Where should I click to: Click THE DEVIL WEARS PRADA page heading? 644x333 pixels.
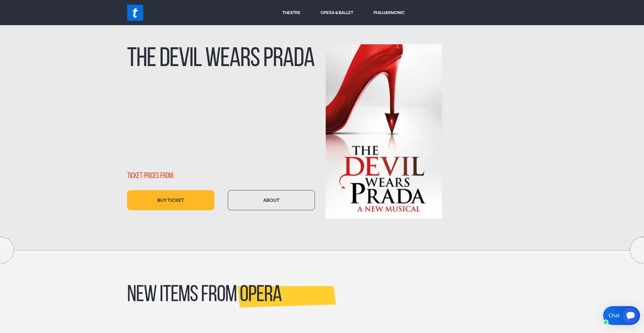click(221, 57)
